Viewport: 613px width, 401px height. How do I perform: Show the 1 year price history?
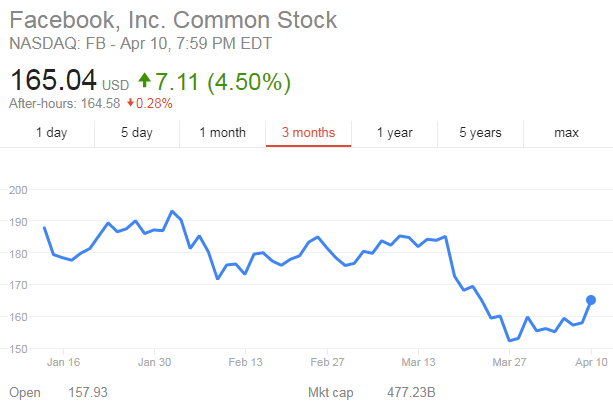(394, 132)
